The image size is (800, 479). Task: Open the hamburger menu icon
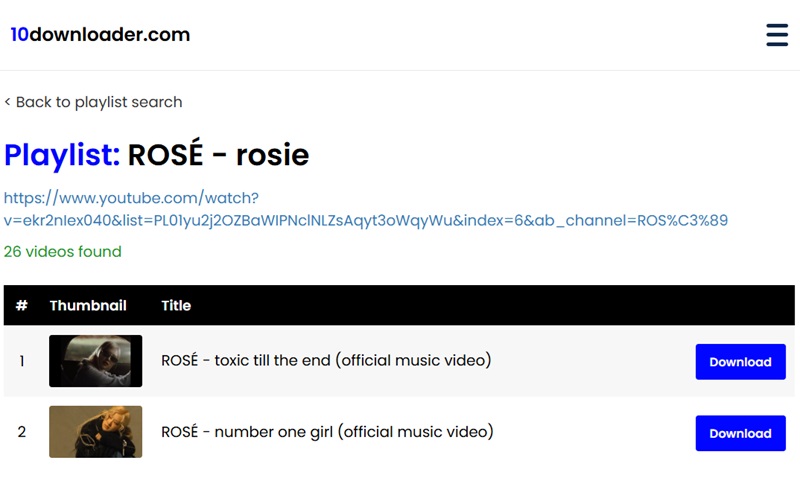[777, 35]
